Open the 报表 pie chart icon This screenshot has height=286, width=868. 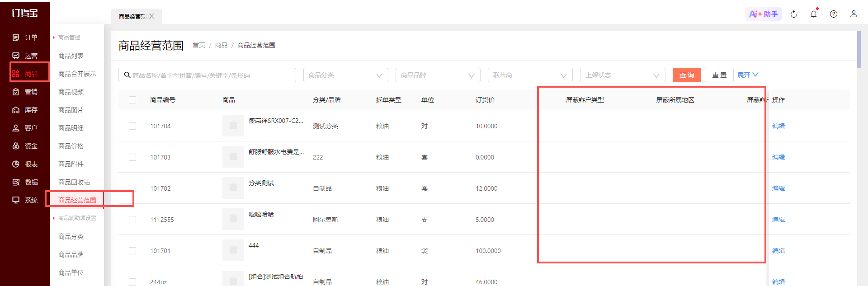[16, 164]
